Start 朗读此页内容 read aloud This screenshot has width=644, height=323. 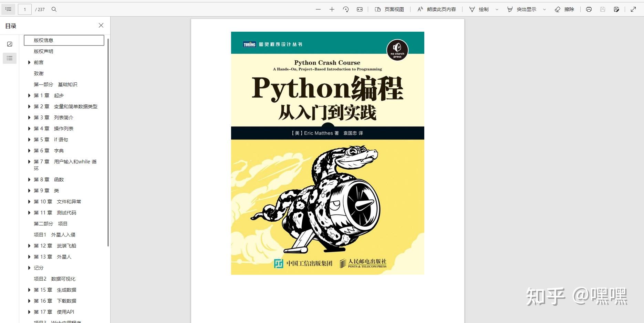437,9
